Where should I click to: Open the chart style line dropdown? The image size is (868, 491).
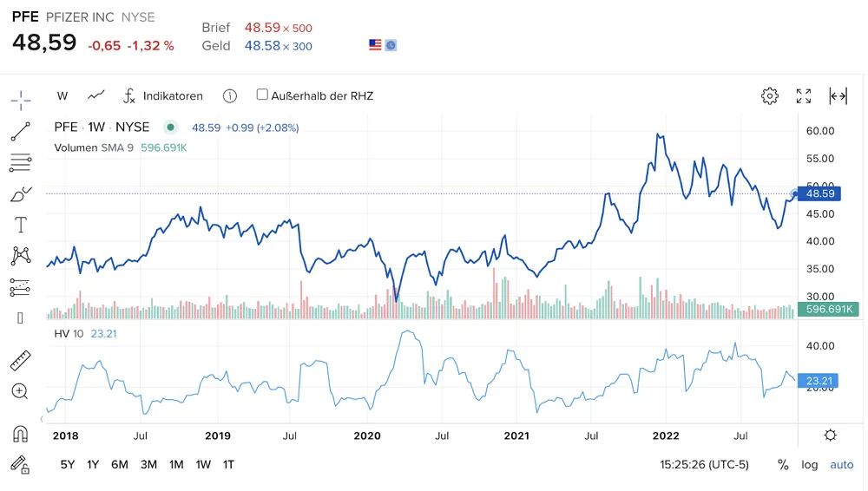pyautogui.click(x=96, y=95)
